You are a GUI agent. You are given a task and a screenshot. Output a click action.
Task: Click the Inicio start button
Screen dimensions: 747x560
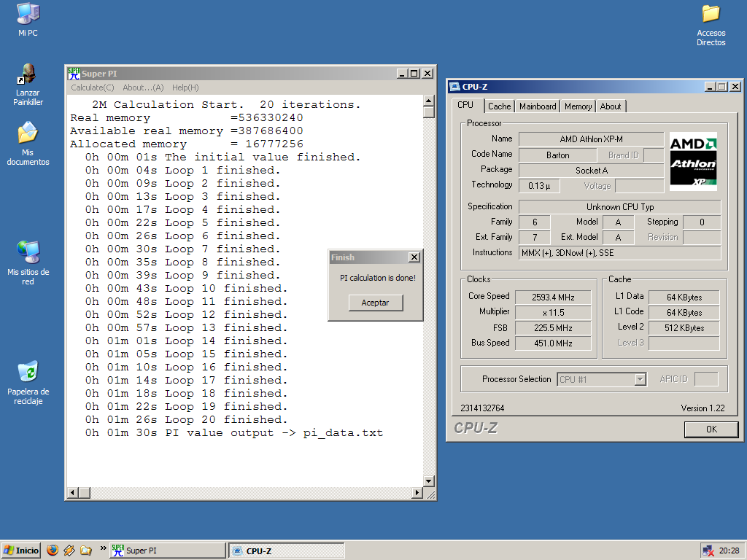[x=21, y=551]
